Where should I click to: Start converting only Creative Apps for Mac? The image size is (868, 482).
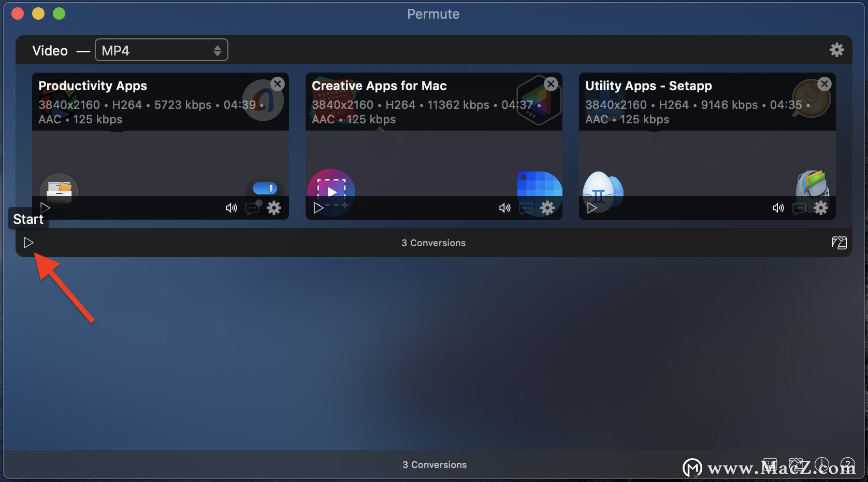[x=319, y=208]
